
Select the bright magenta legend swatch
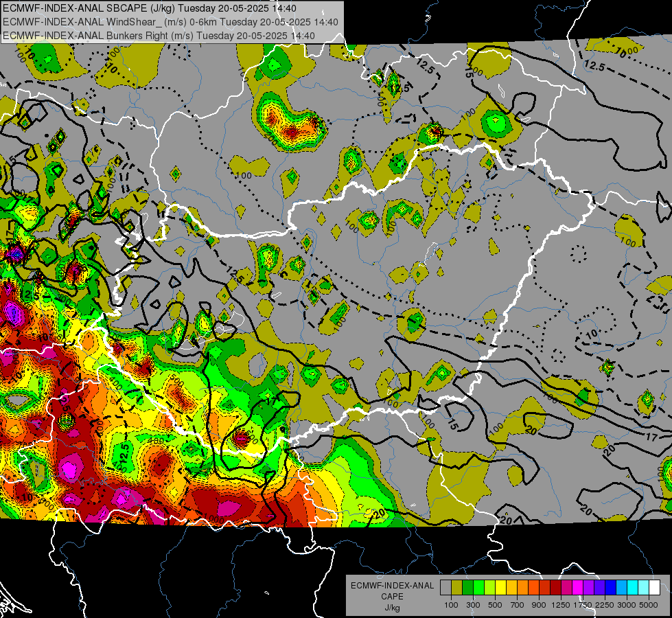tap(578, 587)
